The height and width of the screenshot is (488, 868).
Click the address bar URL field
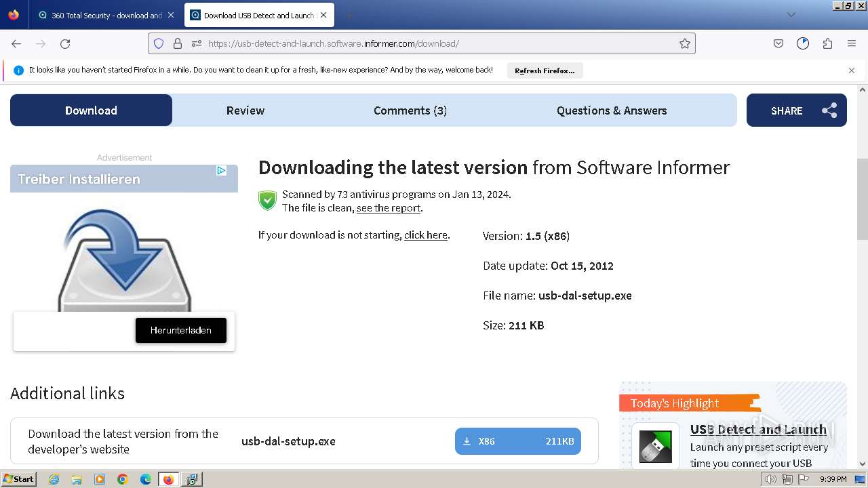420,43
